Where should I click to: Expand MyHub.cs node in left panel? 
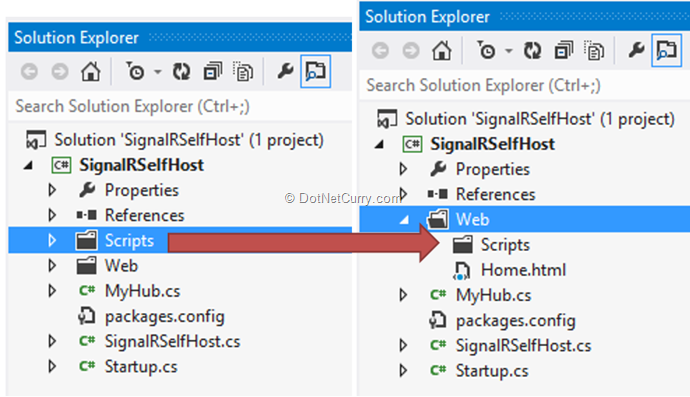(52, 291)
